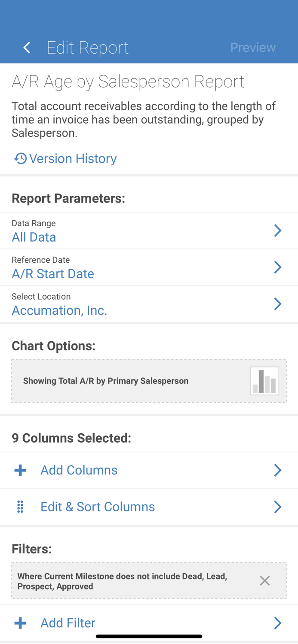Open the Add Columns chevron
Image resolution: width=298 pixels, height=644 pixels.
pyautogui.click(x=278, y=470)
